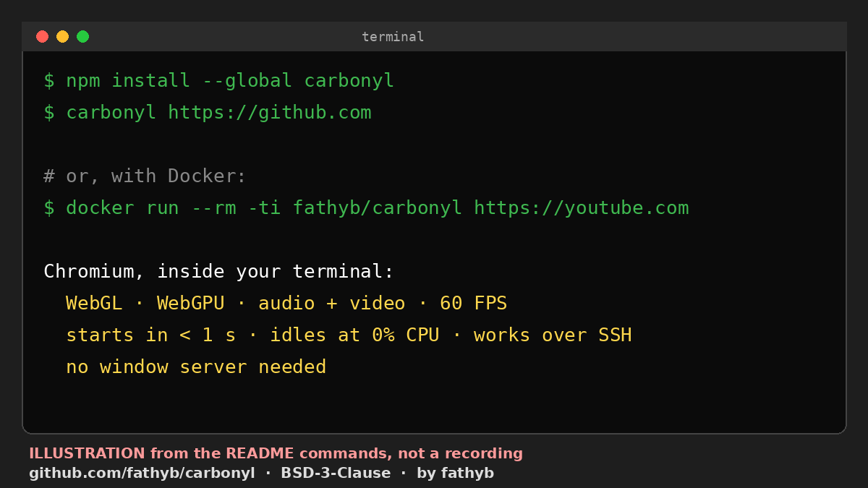Viewport: 868px width, 488px height.
Task: Click 'Chromium, inside your terminal:' heading text
Action: point(219,271)
